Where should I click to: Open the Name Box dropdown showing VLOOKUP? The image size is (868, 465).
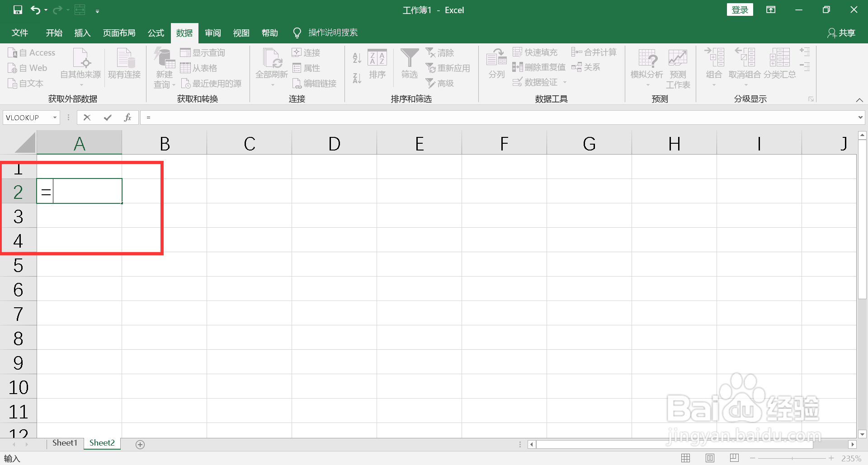tap(55, 117)
